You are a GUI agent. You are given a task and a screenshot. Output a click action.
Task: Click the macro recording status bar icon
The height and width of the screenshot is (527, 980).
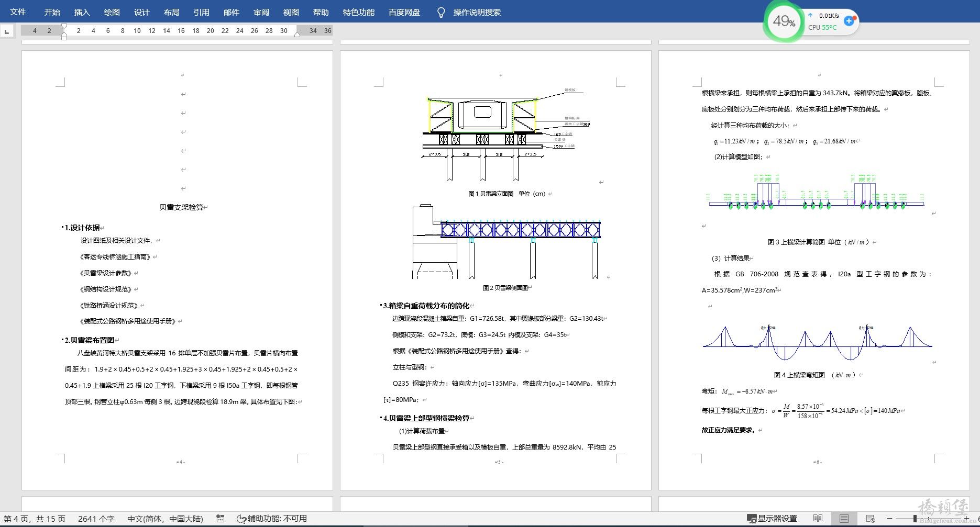click(221, 519)
